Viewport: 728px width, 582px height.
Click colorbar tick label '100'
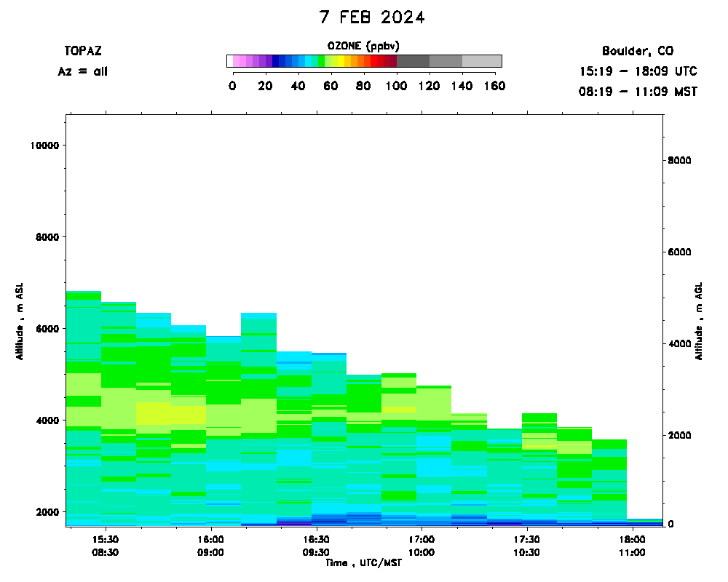[x=396, y=86]
